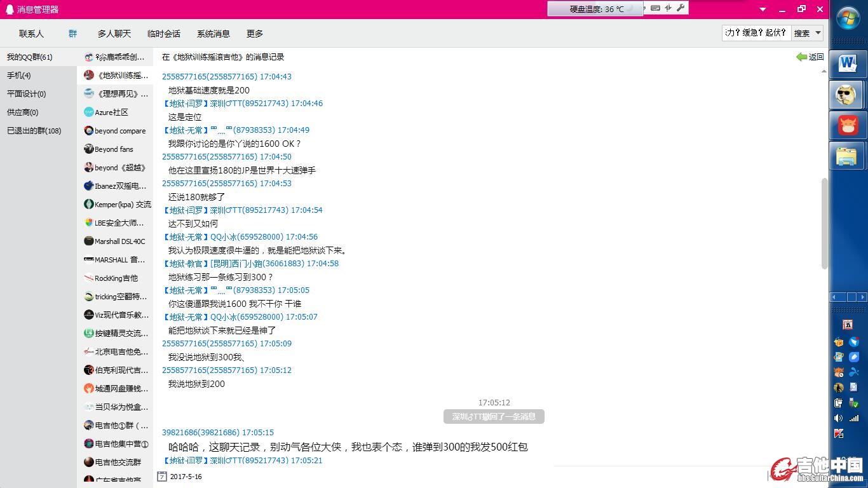Open the 多人聊天 tab
Viewport: 868px width, 488px height.
tap(114, 34)
